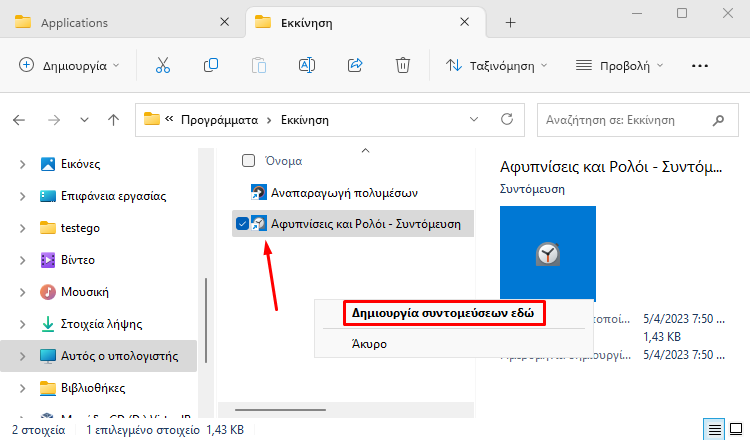
Task: Open the address bar history dropdown
Action: point(474,120)
